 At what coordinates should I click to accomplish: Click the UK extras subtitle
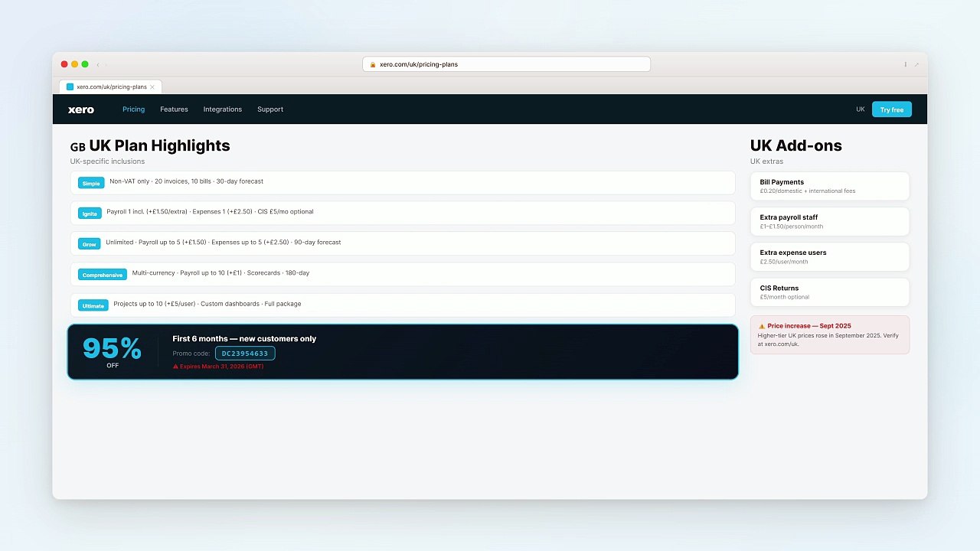767,161
